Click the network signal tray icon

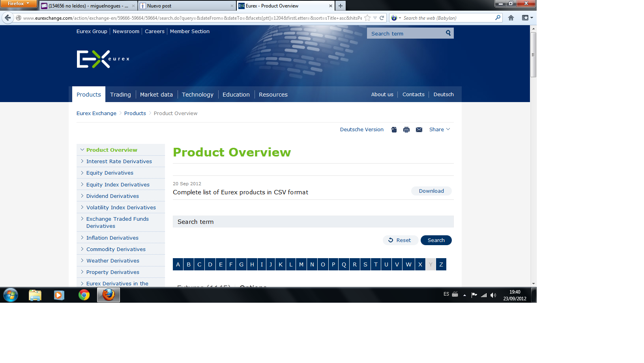click(x=484, y=295)
